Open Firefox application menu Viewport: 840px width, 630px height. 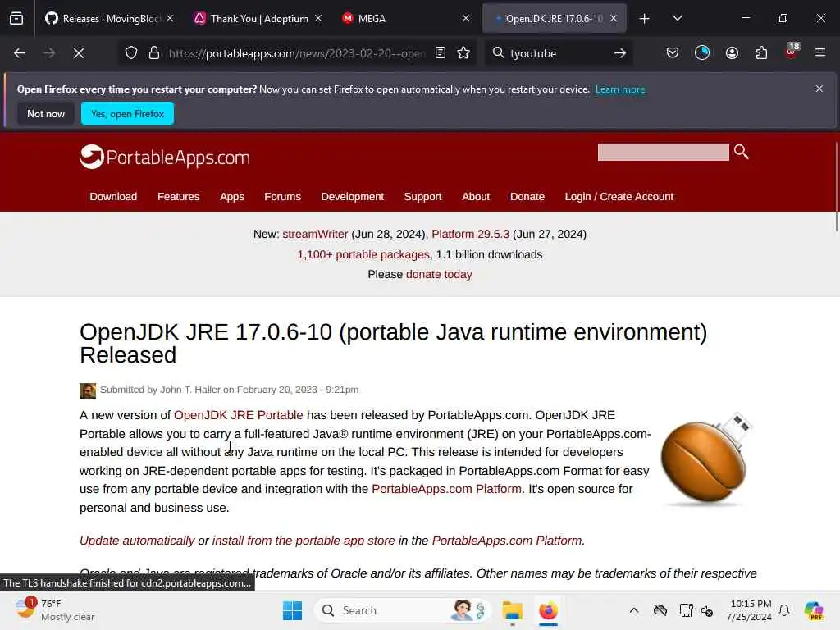(820, 52)
